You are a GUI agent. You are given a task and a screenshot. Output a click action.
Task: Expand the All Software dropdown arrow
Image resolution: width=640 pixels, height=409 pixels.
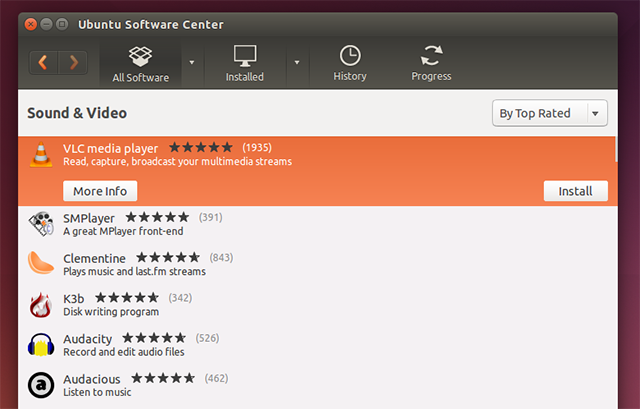(x=192, y=62)
